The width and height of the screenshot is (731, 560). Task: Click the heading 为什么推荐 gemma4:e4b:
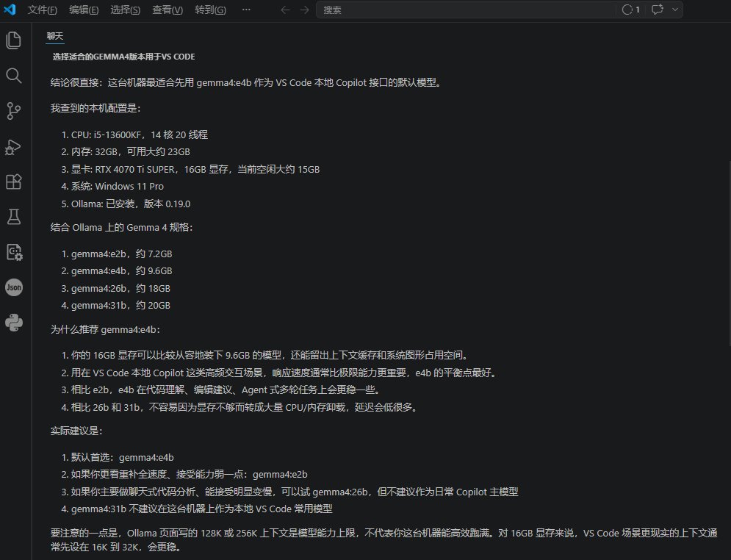pyautogui.click(x=105, y=330)
